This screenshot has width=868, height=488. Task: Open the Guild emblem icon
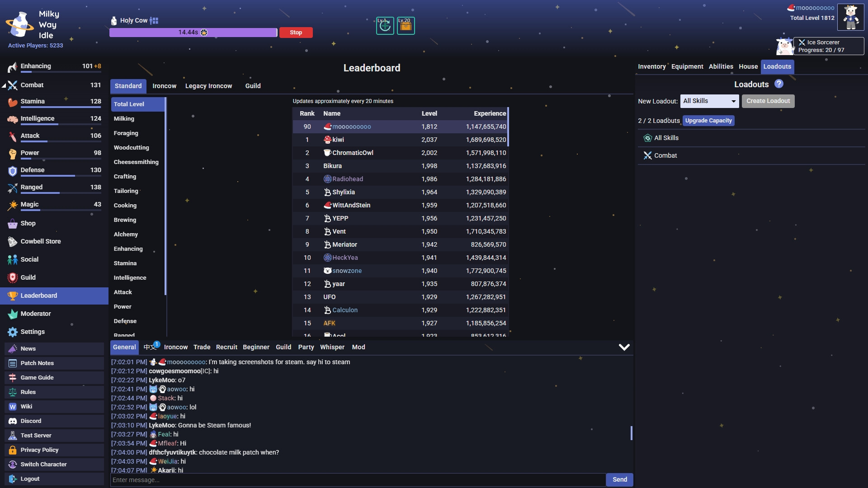click(13, 277)
